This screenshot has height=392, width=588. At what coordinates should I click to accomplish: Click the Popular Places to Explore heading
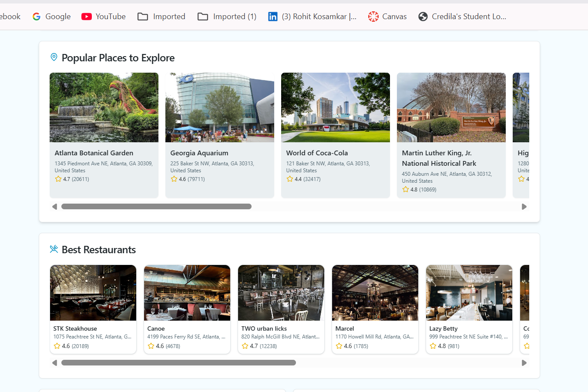click(x=118, y=58)
